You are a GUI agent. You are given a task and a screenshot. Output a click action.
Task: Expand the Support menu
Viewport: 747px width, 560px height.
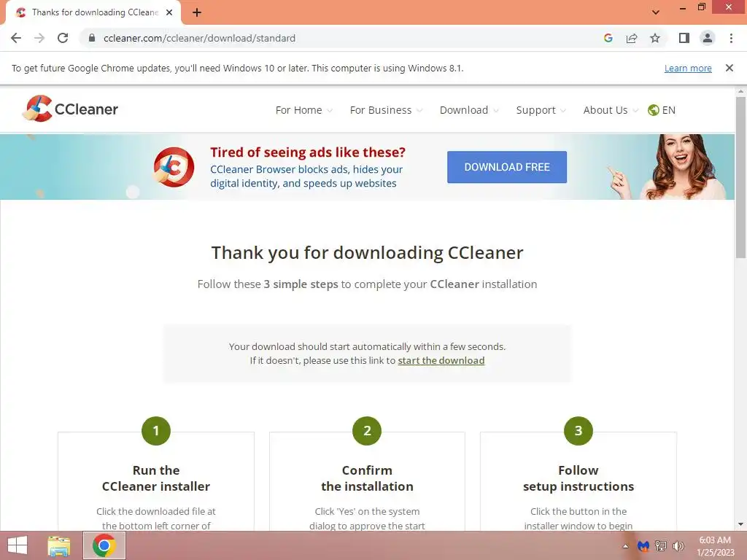pyautogui.click(x=541, y=110)
